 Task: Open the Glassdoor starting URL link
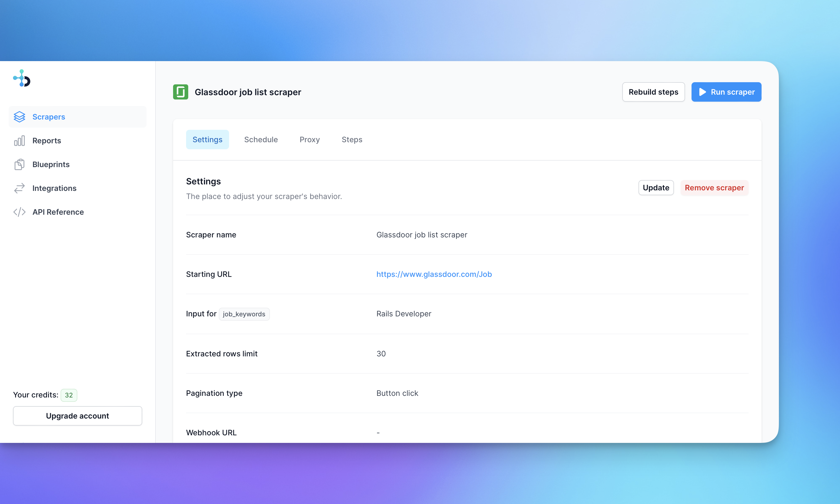(x=434, y=274)
